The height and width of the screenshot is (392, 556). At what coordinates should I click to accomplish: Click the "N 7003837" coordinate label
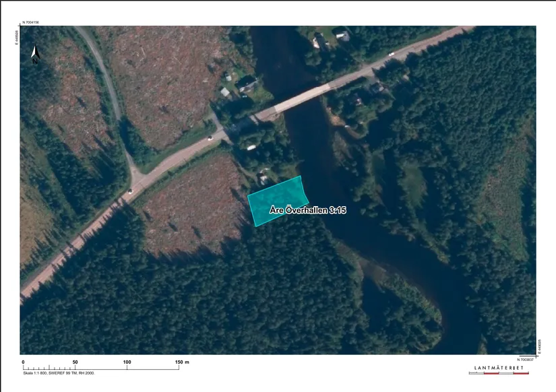(x=525, y=360)
